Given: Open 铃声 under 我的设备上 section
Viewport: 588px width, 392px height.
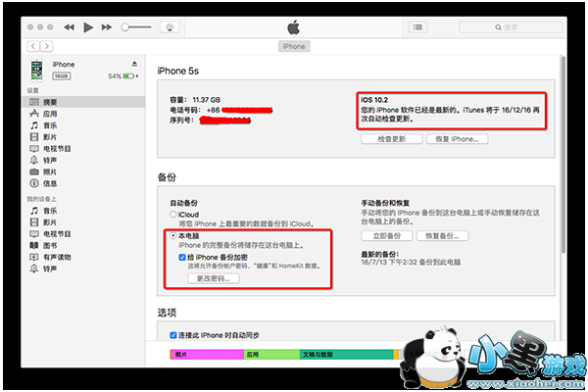Looking at the screenshot, I should [83, 269].
